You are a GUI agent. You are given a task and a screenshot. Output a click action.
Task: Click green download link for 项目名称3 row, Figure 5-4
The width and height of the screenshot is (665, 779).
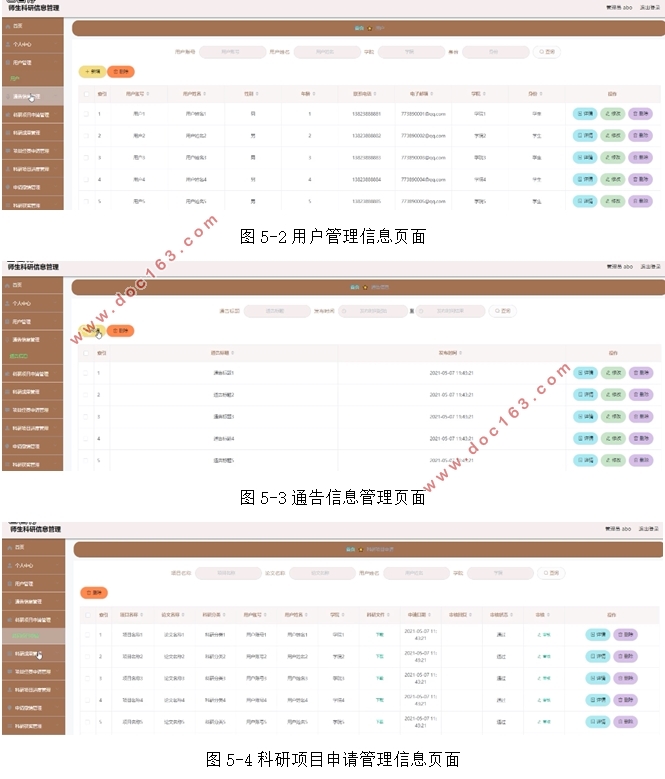[x=379, y=678]
